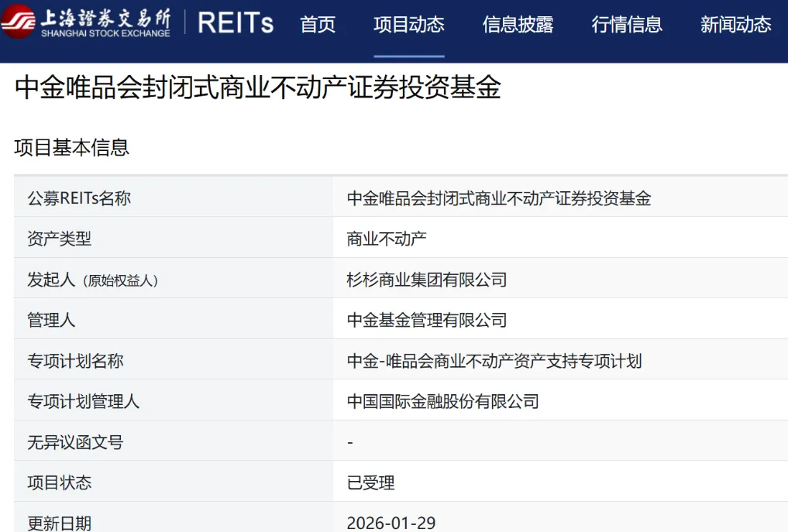Click the 中金基金管理有限公司 value
788x532 pixels.
[427, 320]
